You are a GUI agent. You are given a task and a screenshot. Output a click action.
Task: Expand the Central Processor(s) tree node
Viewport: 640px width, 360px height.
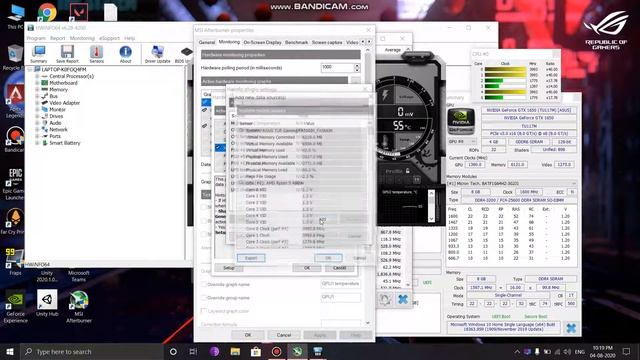(37, 76)
